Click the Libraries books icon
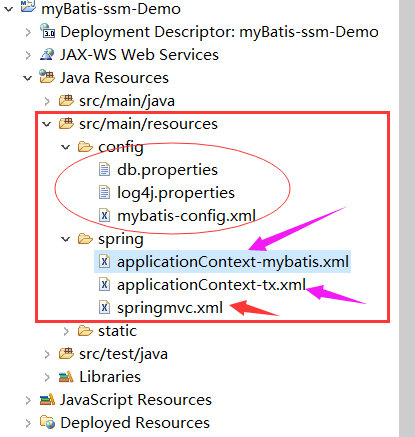This screenshot has height=437, width=415. pyautogui.click(x=66, y=377)
